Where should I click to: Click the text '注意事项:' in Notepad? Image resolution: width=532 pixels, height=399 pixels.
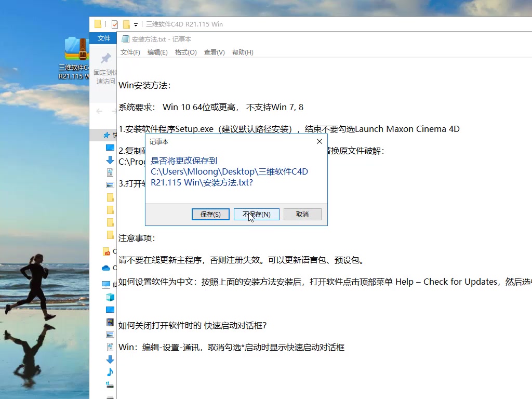click(x=137, y=238)
